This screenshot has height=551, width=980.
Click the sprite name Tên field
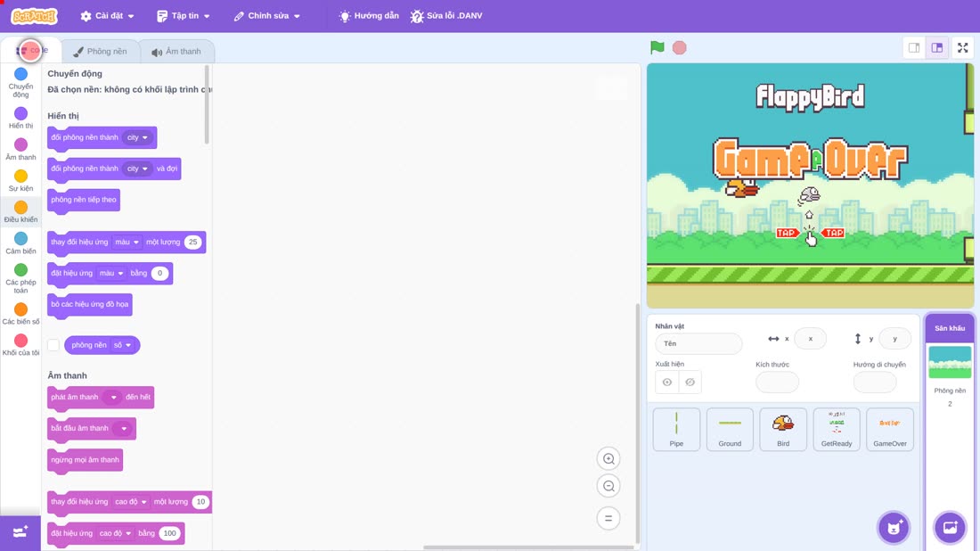pos(698,343)
